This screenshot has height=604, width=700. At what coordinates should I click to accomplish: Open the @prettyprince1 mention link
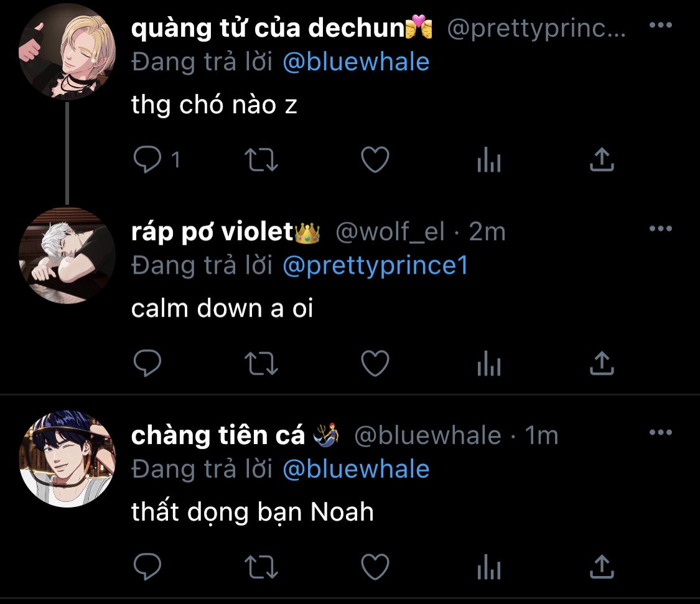375,266
